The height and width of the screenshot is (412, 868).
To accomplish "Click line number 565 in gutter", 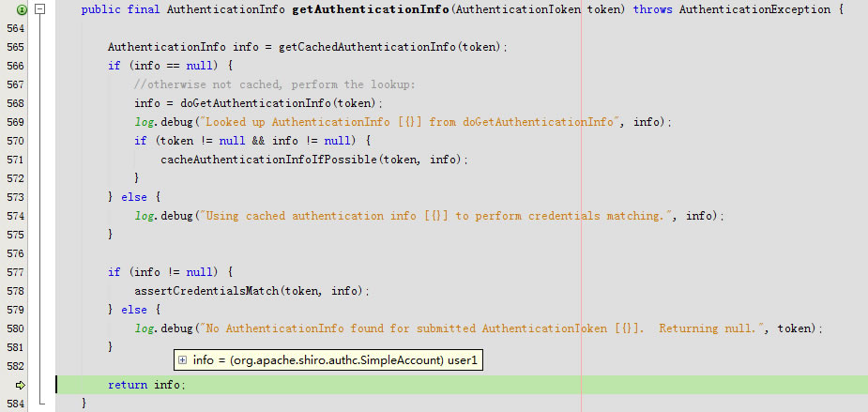I will [16, 47].
